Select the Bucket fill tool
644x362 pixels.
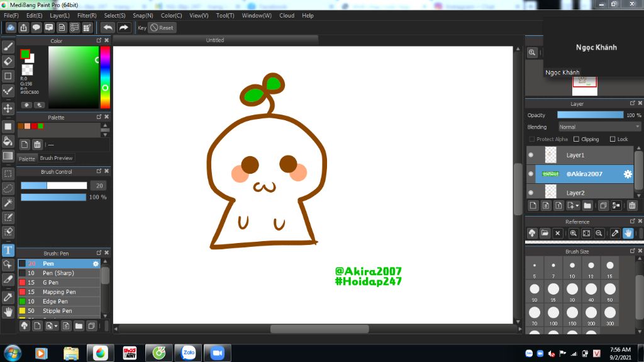8,141
